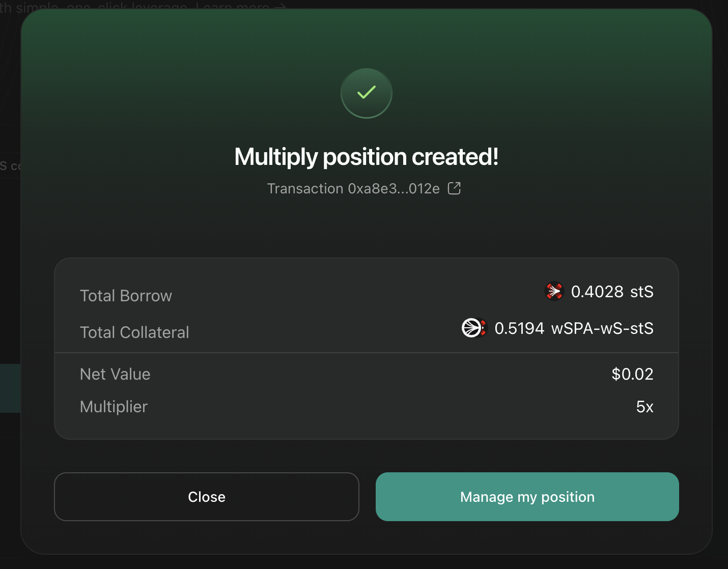
Task: Click the green bar behind the dialog
Action: point(10,388)
